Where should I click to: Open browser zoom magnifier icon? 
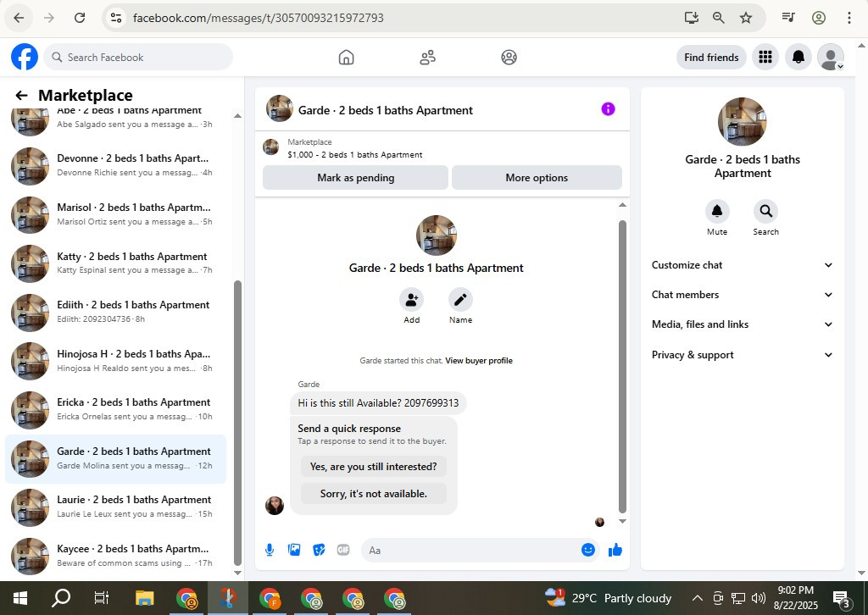coord(719,18)
